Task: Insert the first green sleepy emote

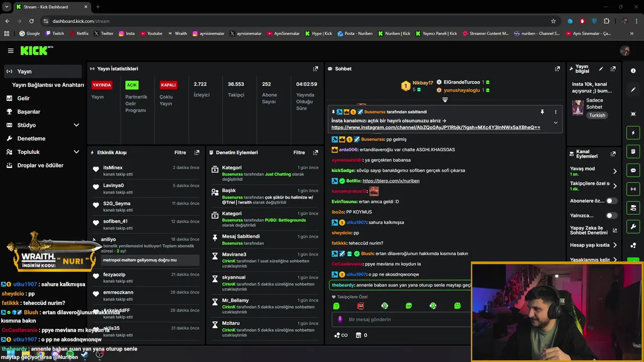Action: tap(336, 306)
